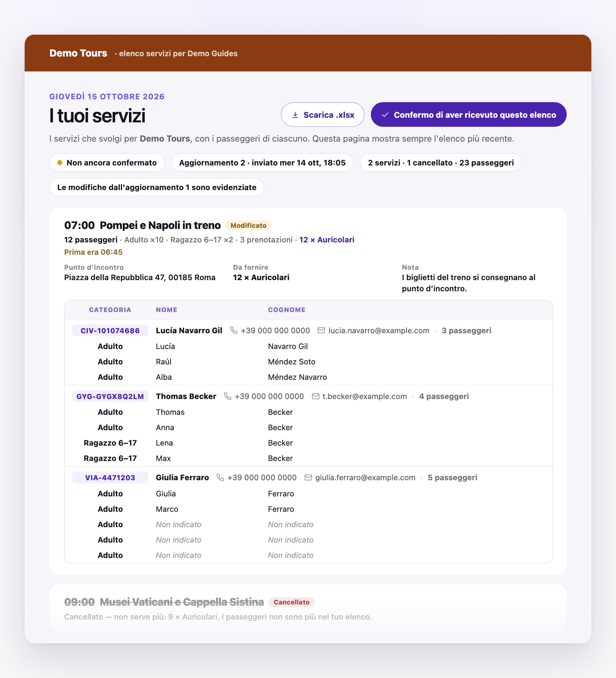The image size is (616, 678).
Task: Click the Non ancora confermato status pill
Action: pos(107,163)
